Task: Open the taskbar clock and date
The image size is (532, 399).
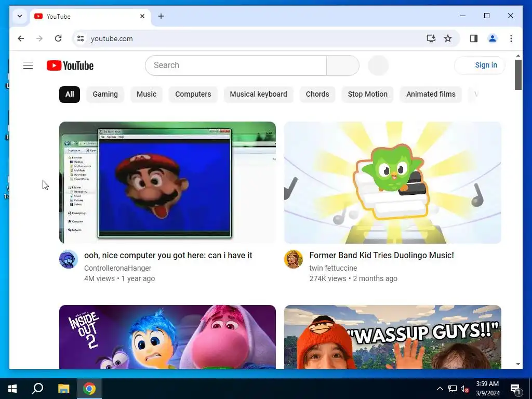Action: pos(487,389)
